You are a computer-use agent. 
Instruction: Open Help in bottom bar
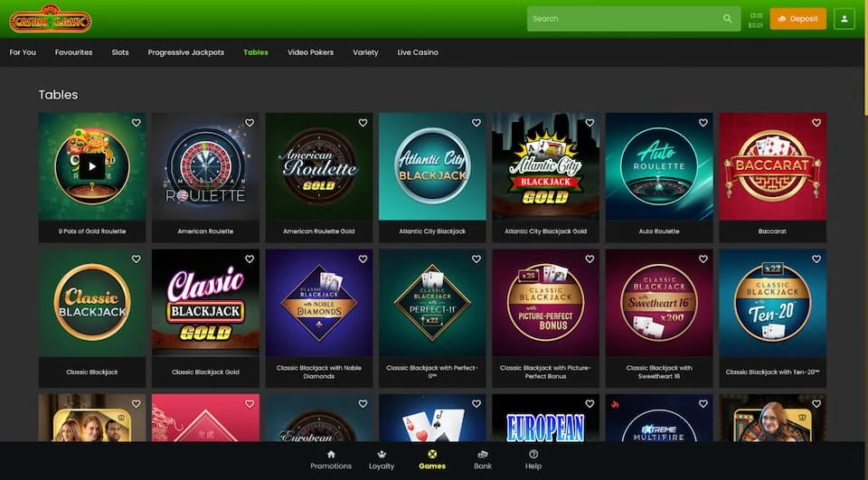pyautogui.click(x=533, y=460)
